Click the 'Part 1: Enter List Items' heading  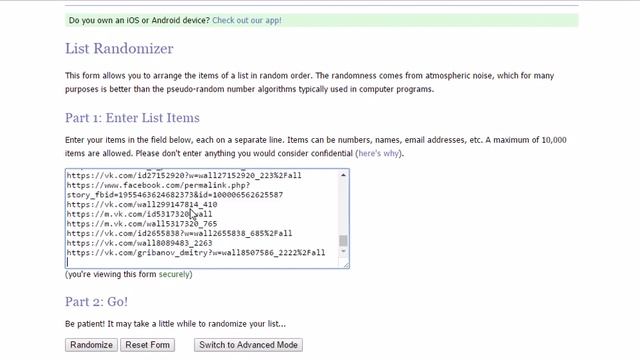132,118
